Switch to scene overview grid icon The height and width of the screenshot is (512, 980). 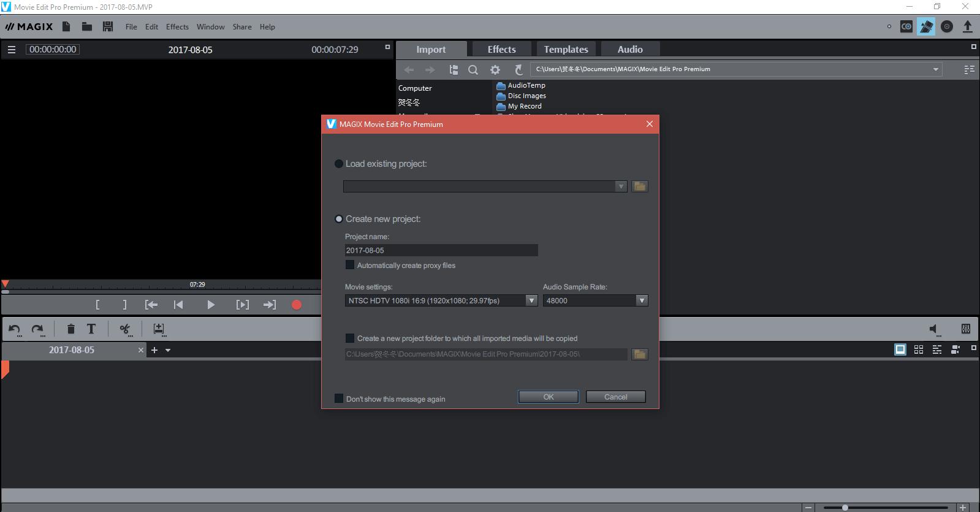[919, 350]
